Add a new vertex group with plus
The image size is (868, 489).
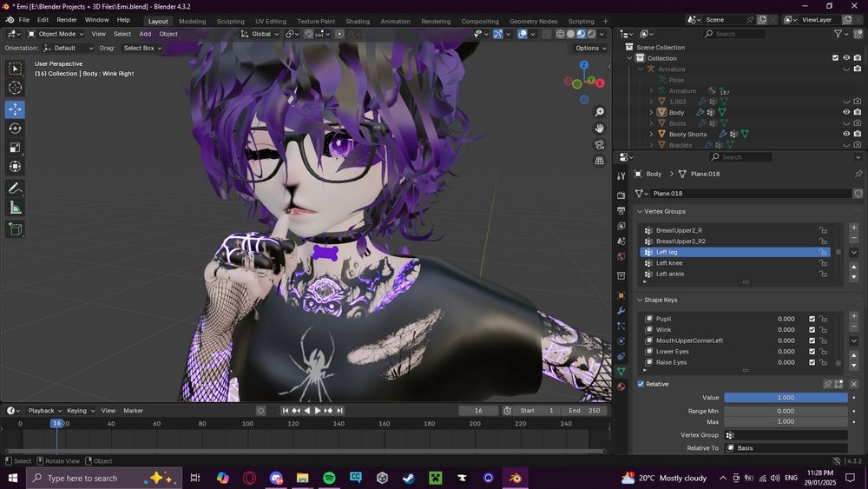853,228
